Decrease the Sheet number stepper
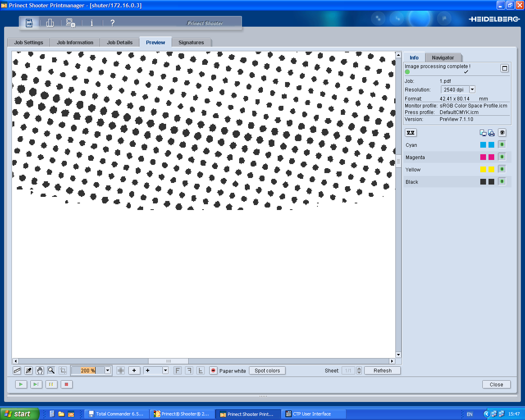Viewport: 525px width, 420px height. coord(359,372)
